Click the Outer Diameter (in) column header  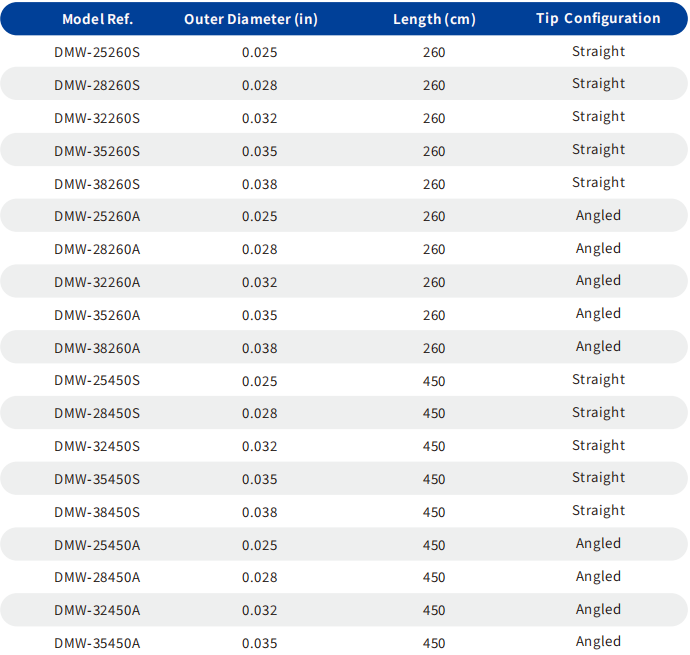click(x=249, y=19)
